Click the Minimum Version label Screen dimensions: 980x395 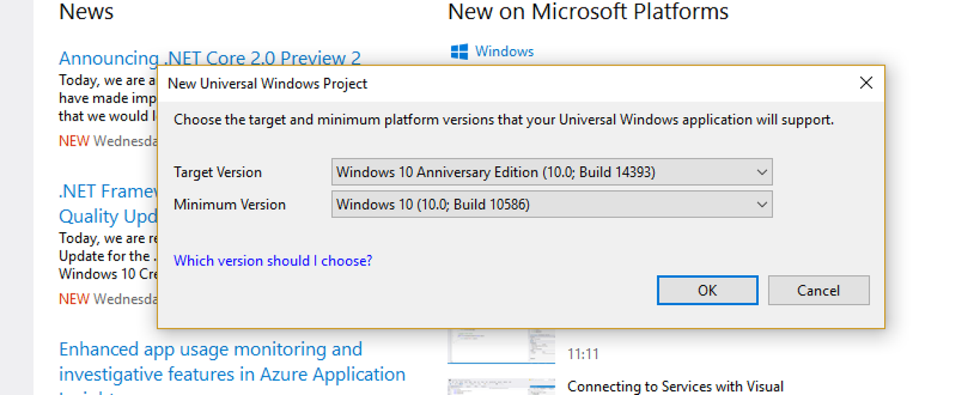(229, 204)
